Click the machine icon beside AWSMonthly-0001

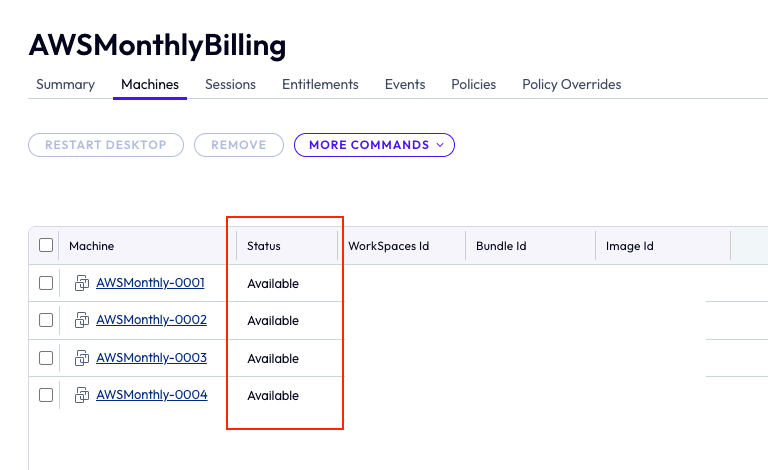(82, 283)
